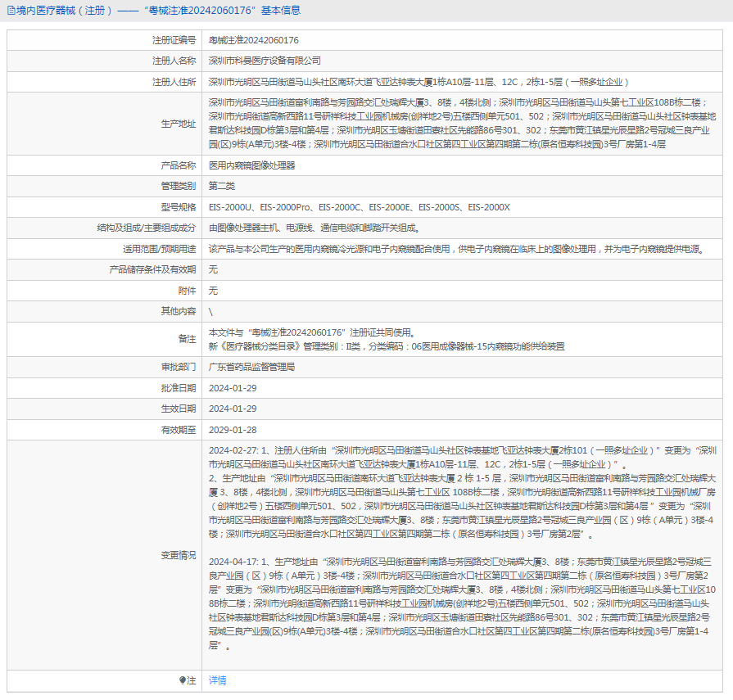
Task: Click the 批准日期 label
Action: (179, 388)
